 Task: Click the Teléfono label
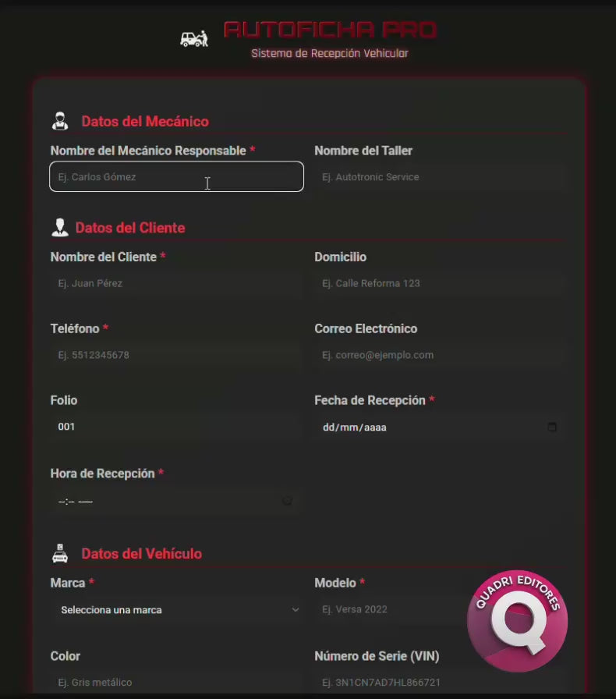(75, 328)
